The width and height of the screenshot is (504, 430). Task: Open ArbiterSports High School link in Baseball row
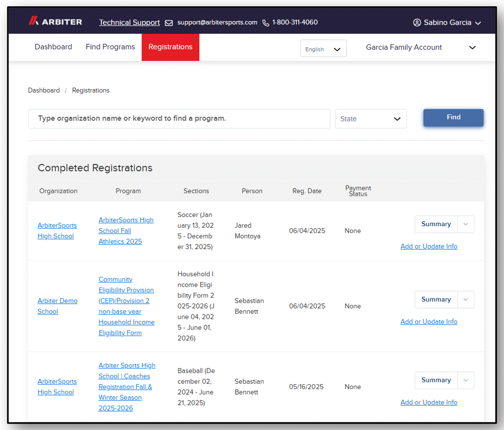point(57,387)
